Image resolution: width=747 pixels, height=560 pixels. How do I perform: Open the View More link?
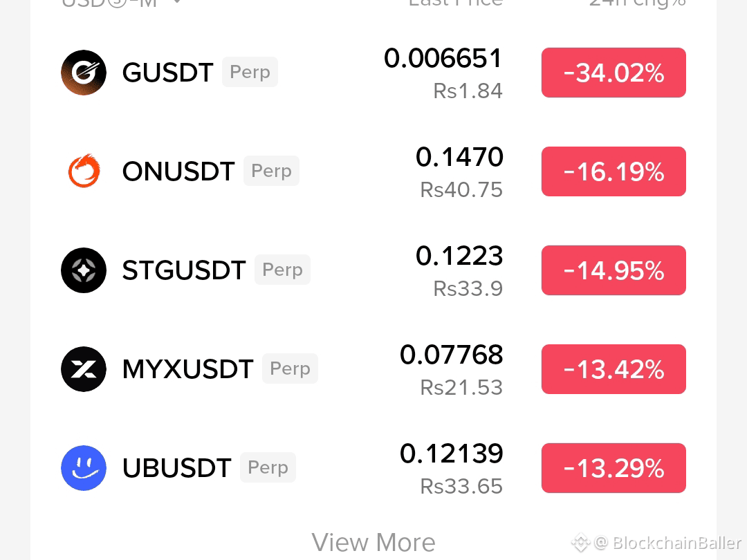coord(373,543)
